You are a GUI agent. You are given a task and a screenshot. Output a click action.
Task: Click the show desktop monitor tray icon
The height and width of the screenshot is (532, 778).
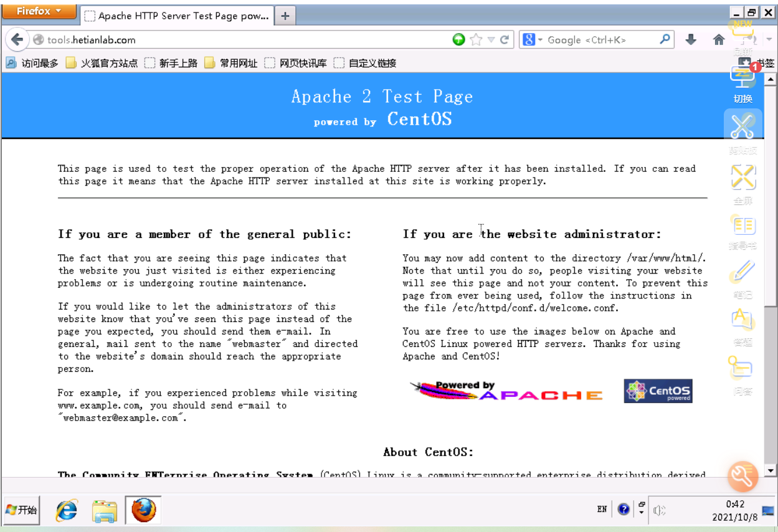(x=767, y=511)
